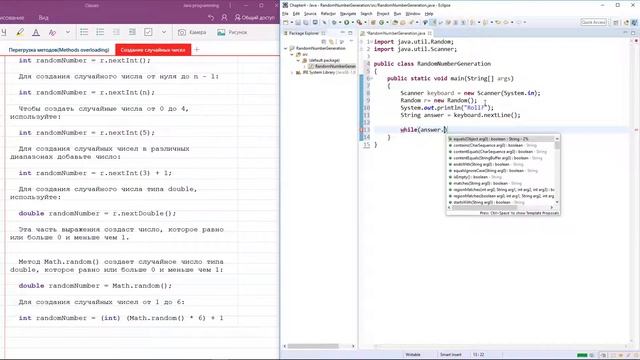Apply bulleted list in OneNote
The image size is (640, 360).
click(x=84, y=32)
